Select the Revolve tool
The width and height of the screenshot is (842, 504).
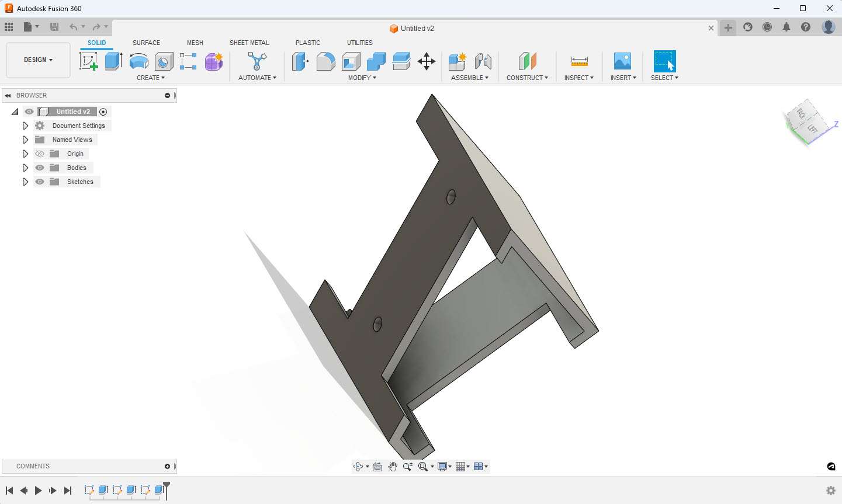(138, 61)
